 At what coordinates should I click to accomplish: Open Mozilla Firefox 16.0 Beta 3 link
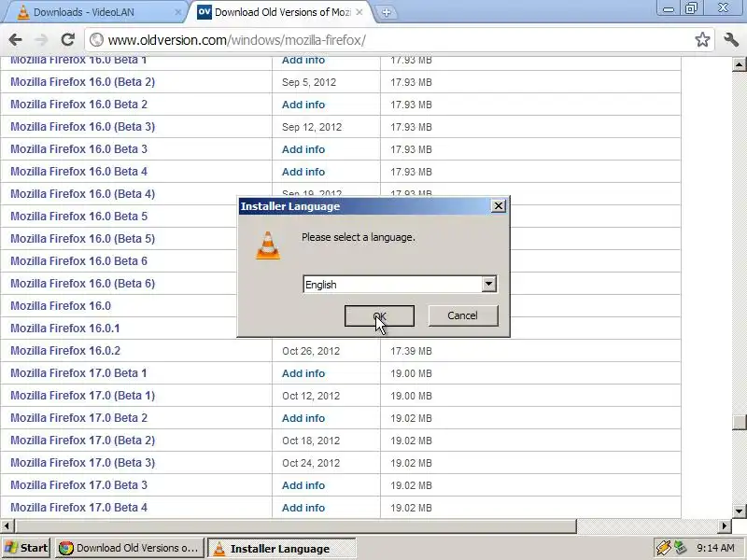coord(78,149)
